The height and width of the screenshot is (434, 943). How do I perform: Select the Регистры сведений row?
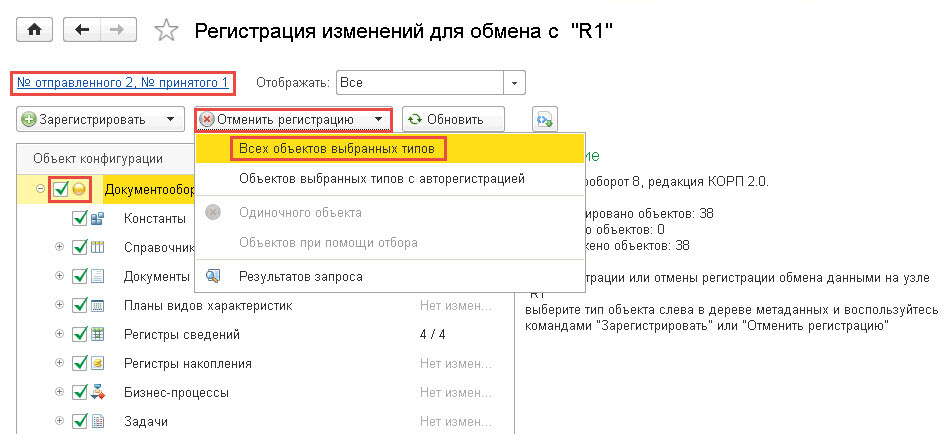point(266,334)
